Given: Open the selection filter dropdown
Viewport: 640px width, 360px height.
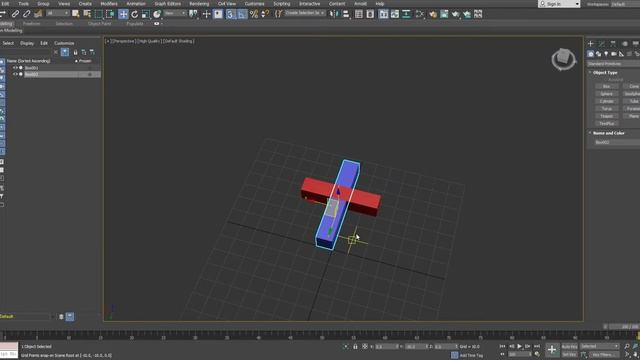Looking at the screenshot, I should 58,14.
